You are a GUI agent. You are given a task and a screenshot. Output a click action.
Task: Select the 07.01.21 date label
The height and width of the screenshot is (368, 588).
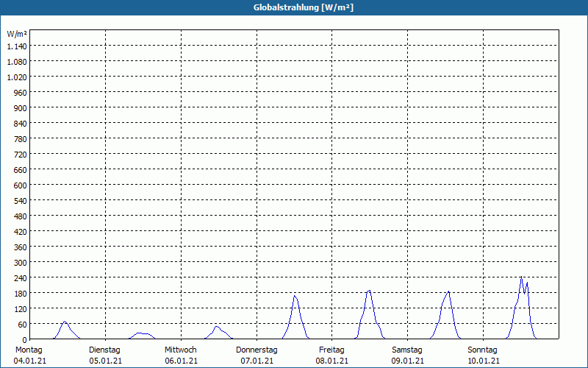point(257,361)
